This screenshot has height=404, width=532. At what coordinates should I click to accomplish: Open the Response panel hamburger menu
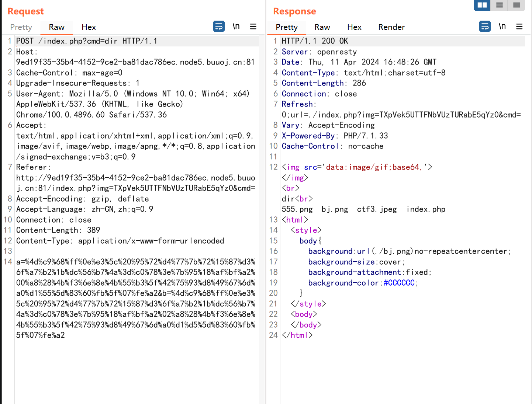tap(519, 27)
